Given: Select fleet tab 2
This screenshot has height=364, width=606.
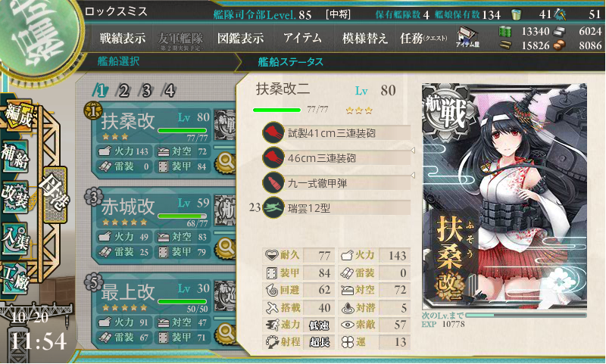Looking at the screenshot, I should 123,91.
